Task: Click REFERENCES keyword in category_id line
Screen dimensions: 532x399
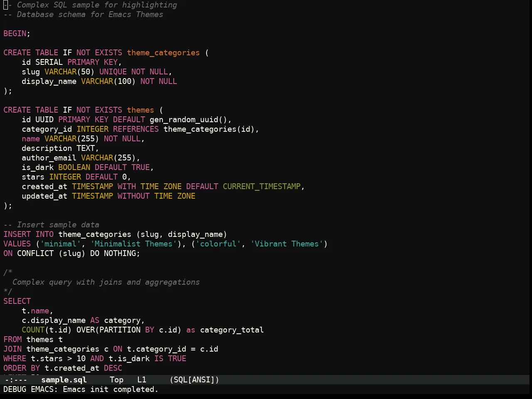Action: pyautogui.click(x=136, y=129)
